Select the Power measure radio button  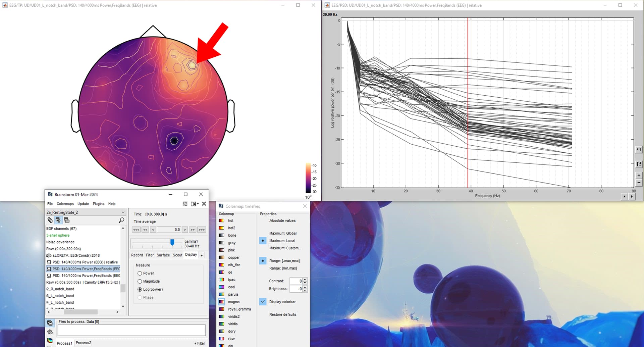[140, 273]
